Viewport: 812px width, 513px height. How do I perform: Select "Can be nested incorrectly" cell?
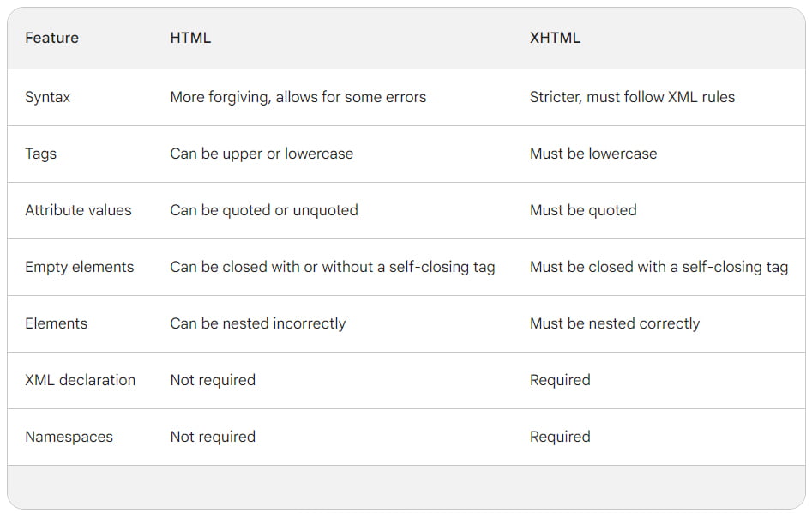[258, 323]
